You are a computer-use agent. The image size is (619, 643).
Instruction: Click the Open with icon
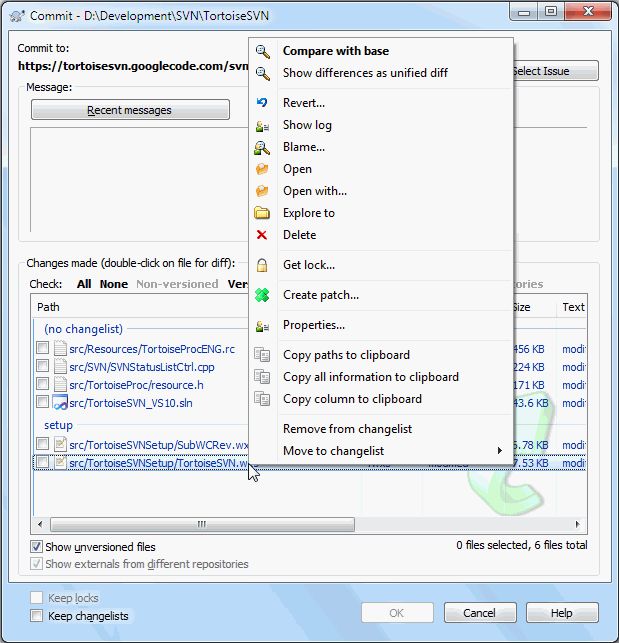coord(262,191)
